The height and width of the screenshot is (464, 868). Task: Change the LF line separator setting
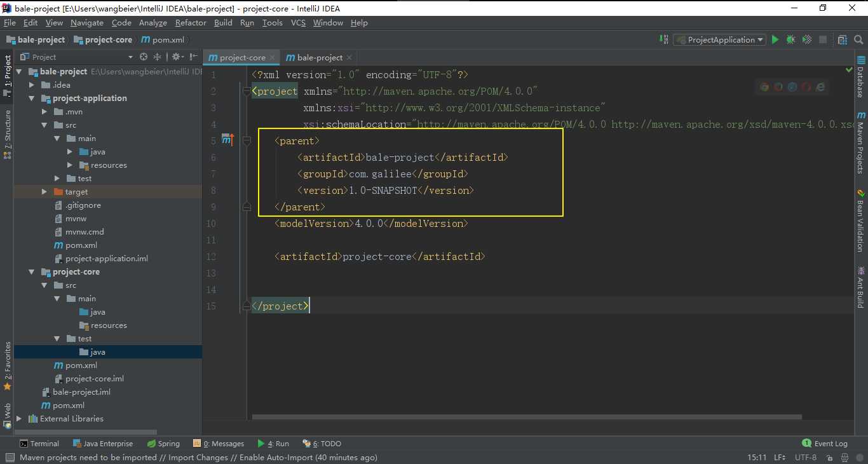click(780, 458)
